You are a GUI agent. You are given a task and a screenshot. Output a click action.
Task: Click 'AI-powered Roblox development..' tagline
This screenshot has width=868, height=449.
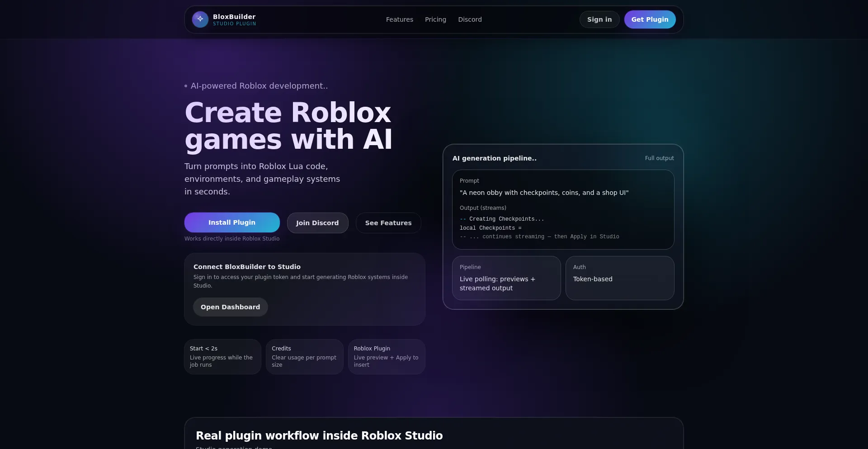click(259, 86)
